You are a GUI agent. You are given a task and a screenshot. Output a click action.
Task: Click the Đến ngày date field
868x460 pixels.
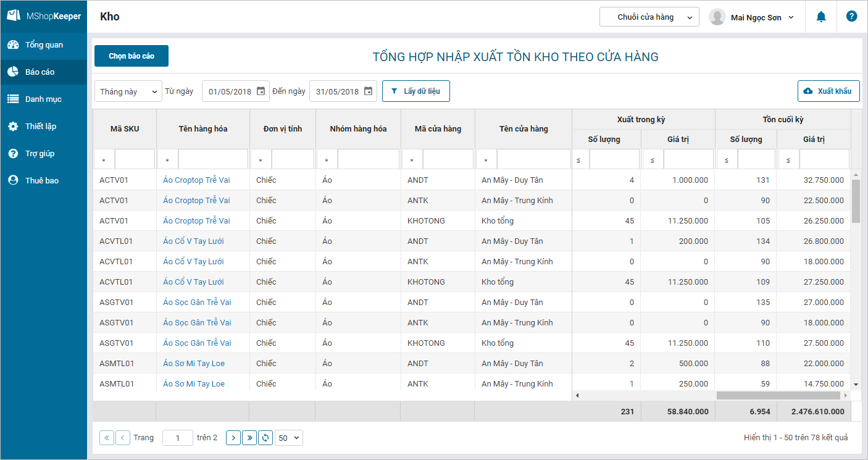point(343,91)
